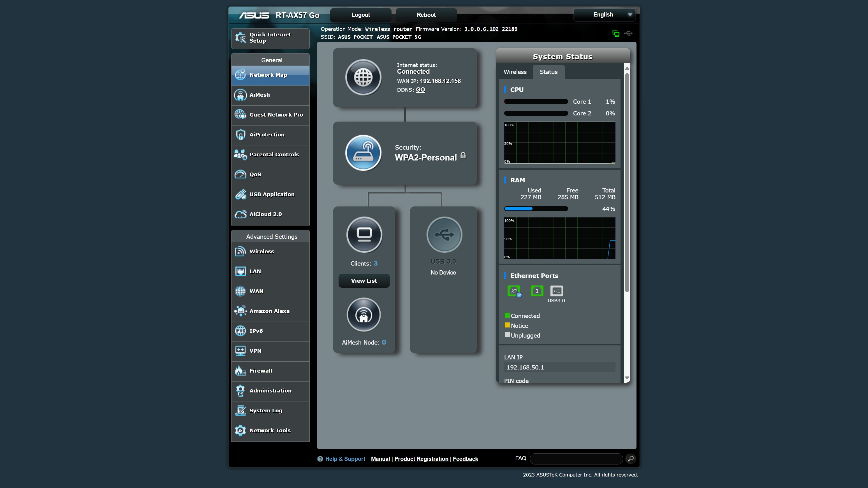Image resolution: width=868 pixels, height=488 pixels.
Task: Expand Advanced Settings section
Action: pos(271,236)
